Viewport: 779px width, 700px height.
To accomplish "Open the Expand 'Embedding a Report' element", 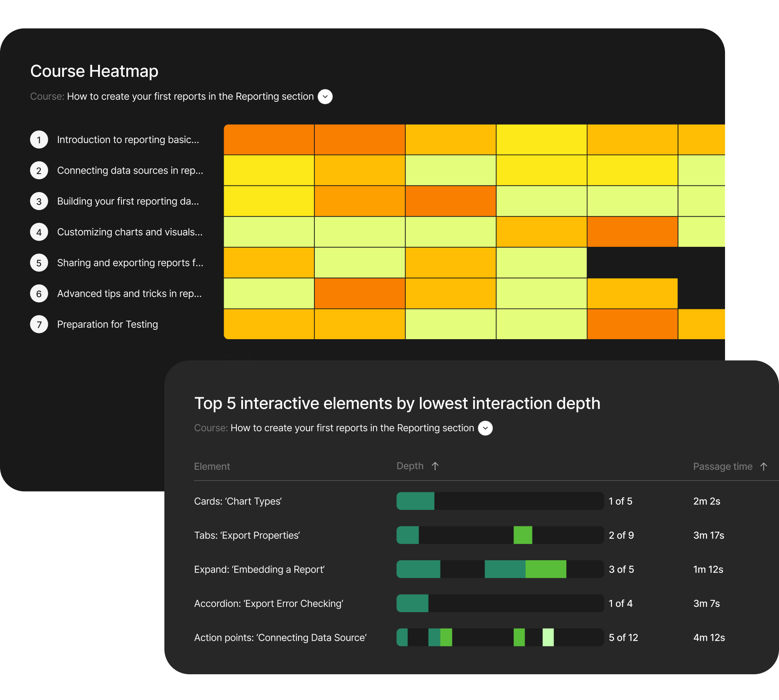I will click(x=259, y=570).
